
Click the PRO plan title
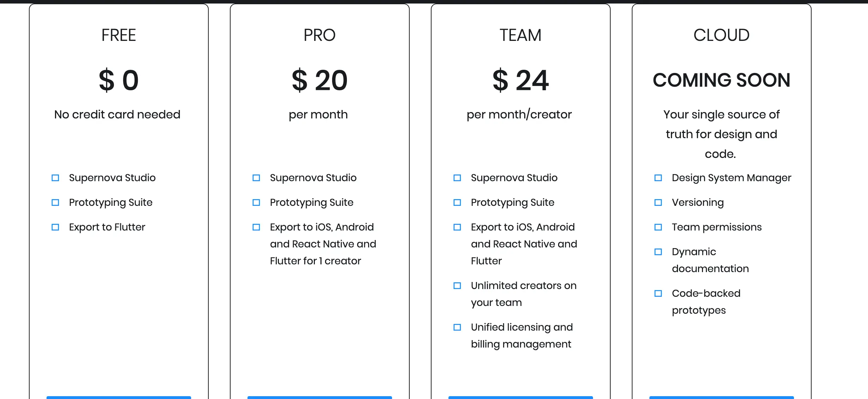[x=320, y=35]
